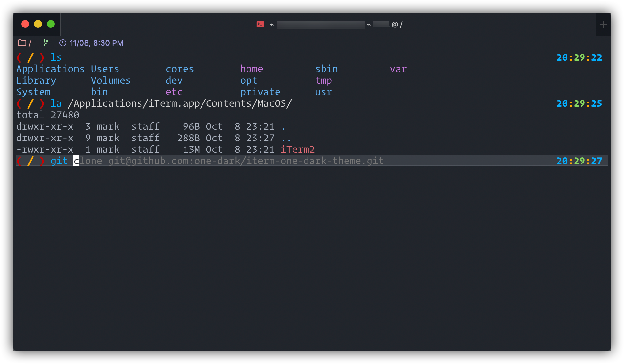Click the clock icon in status bar
This screenshot has width=624, height=364.
tap(63, 43)
